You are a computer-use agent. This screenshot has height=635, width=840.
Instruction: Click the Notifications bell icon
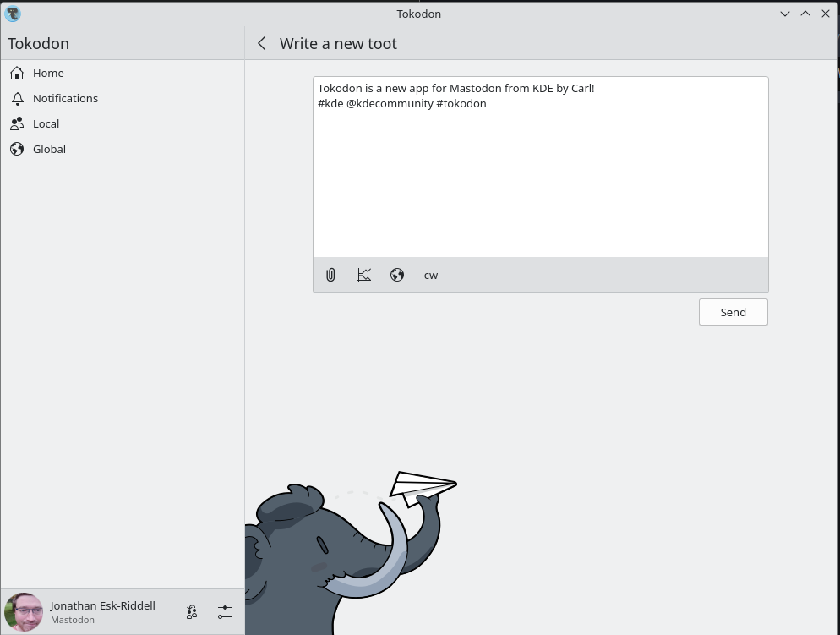pyautogui.click(x=17, y=98)
